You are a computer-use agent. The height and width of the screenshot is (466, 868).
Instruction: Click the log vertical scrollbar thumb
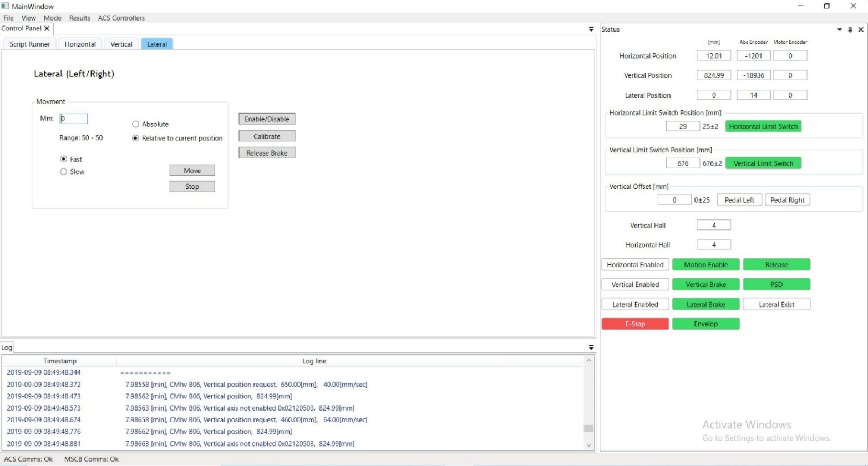tap(588, 428)
